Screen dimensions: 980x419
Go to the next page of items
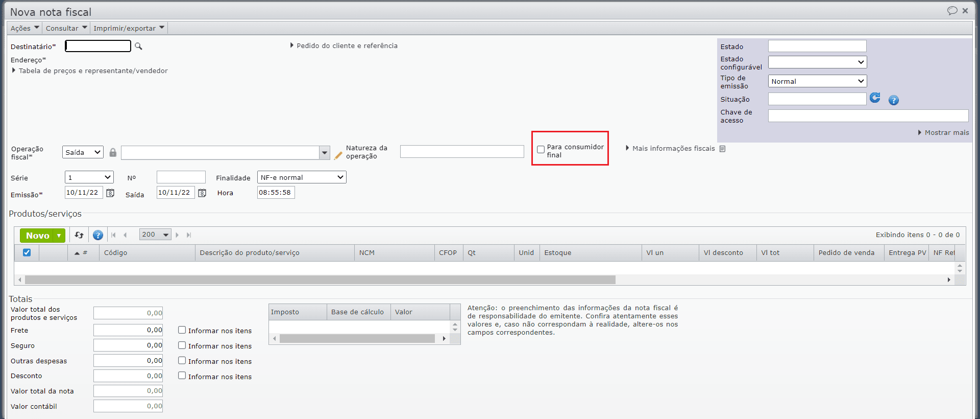pyautogui.click(x=177, y=235)
